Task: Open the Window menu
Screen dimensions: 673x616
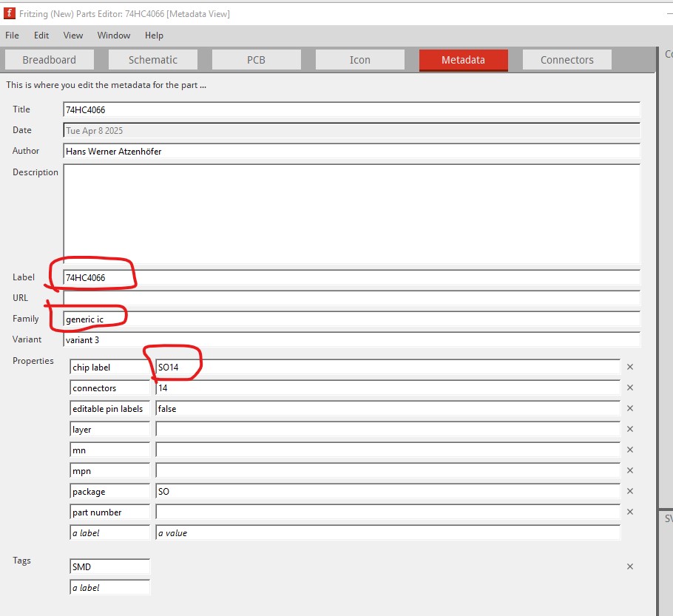Action: (114, 35)
